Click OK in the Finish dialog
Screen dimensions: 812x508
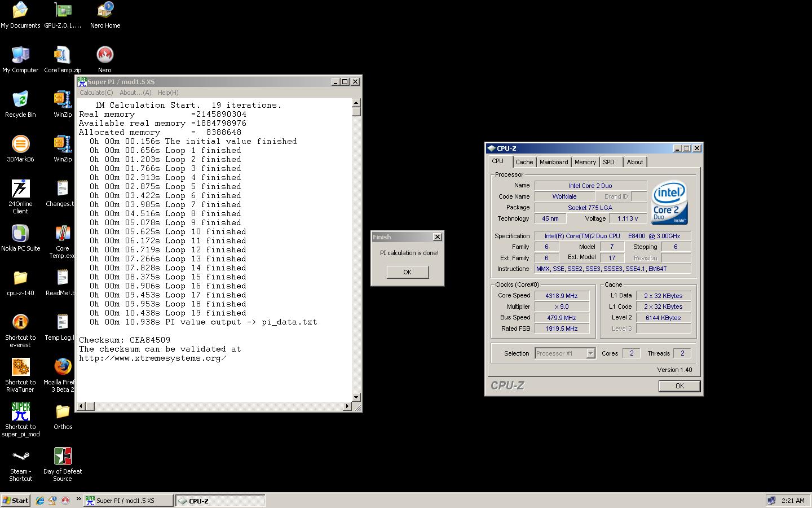coord(408,272)
